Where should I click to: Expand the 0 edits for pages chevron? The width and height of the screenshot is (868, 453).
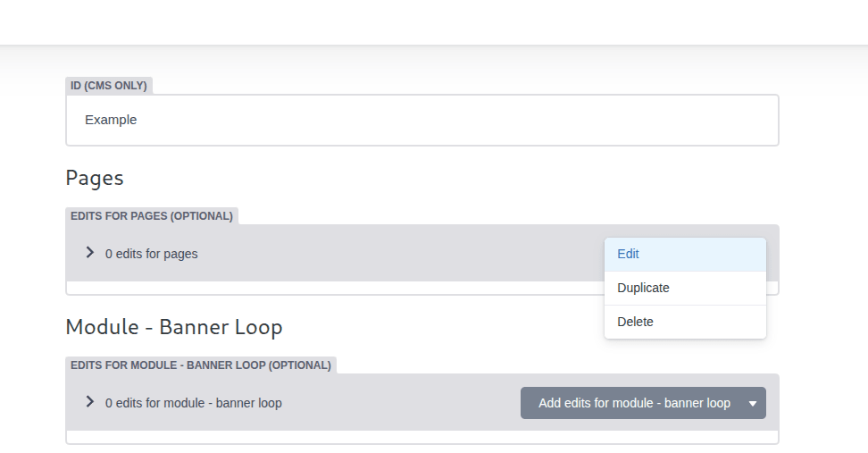pyautogui.click(x=89, y=253)
